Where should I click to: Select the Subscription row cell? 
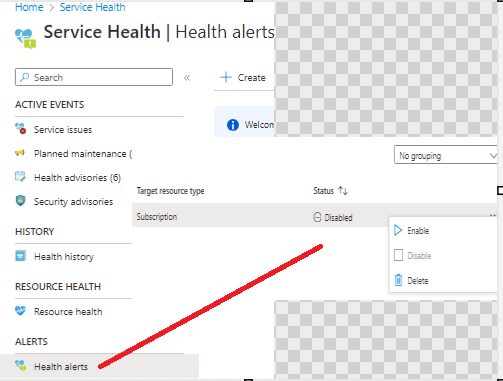[157, 217]
